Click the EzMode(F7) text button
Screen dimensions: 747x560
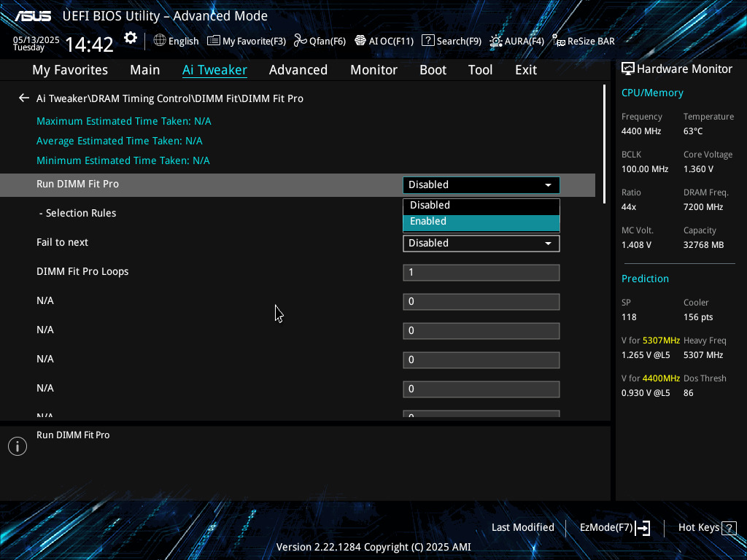coord(606,528)
